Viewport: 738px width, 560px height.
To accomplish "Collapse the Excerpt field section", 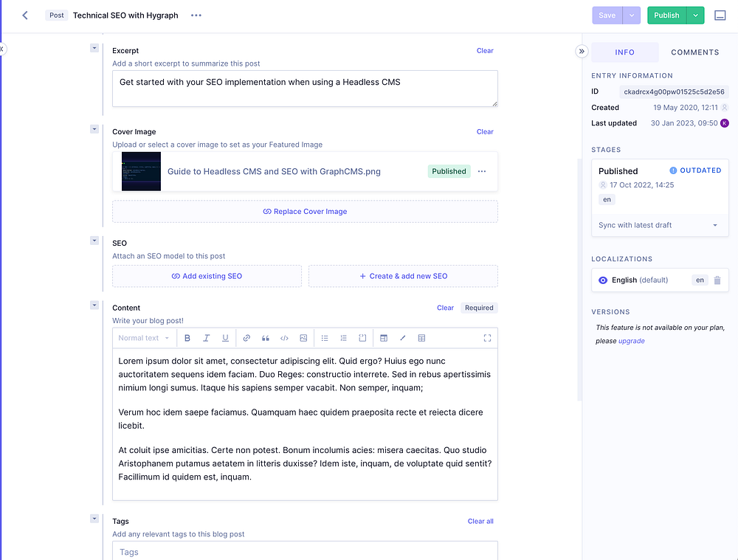I will (94, 48).
